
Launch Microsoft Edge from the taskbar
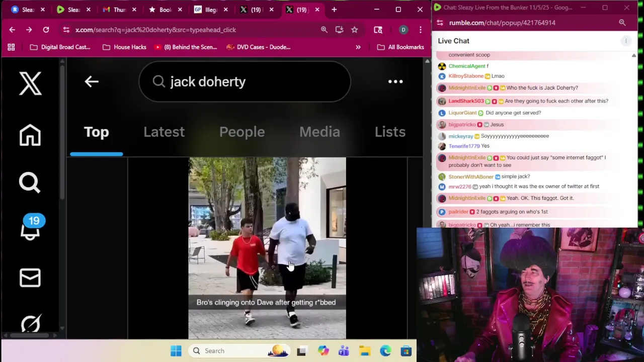tap(385, 351)
